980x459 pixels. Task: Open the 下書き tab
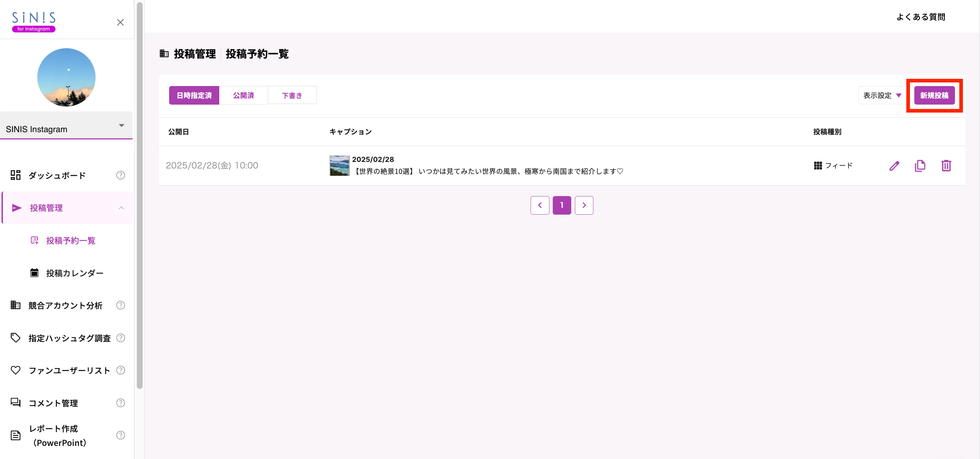[x=292, y=95]
